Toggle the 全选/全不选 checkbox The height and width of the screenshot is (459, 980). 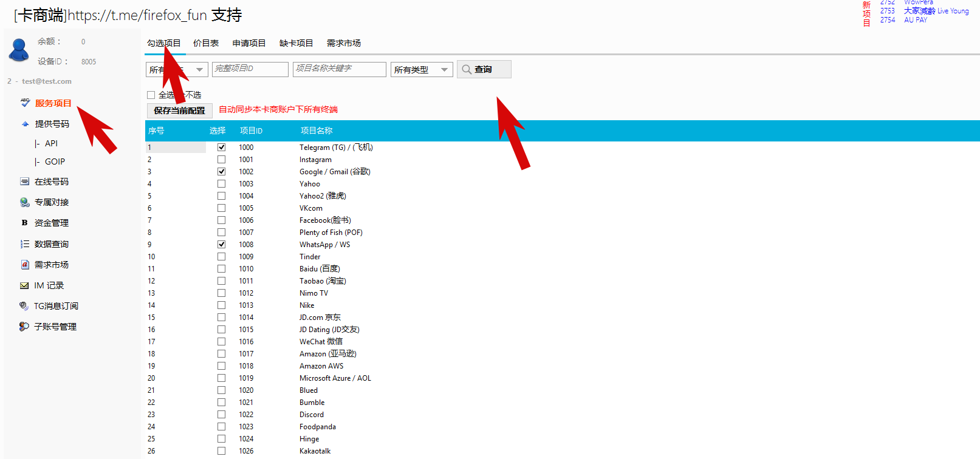tap(151, 95)
